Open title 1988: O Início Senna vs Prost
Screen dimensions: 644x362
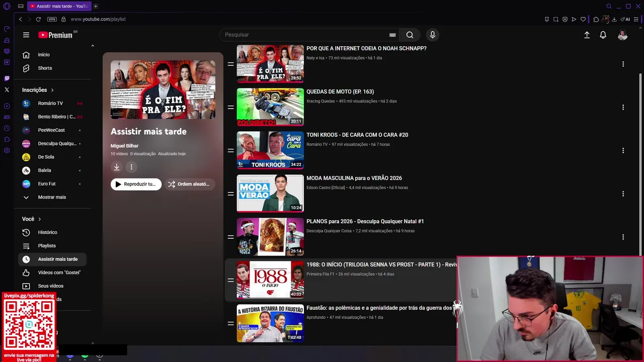pos(381,264)
